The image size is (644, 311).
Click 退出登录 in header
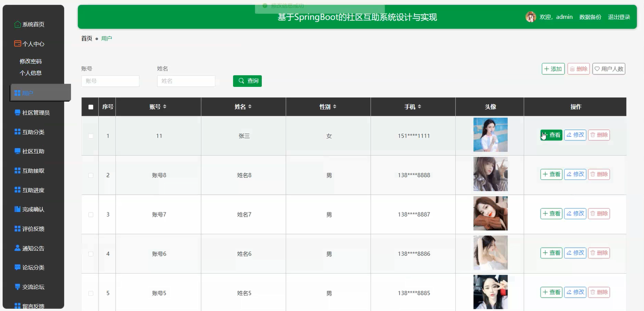(619, 17)
